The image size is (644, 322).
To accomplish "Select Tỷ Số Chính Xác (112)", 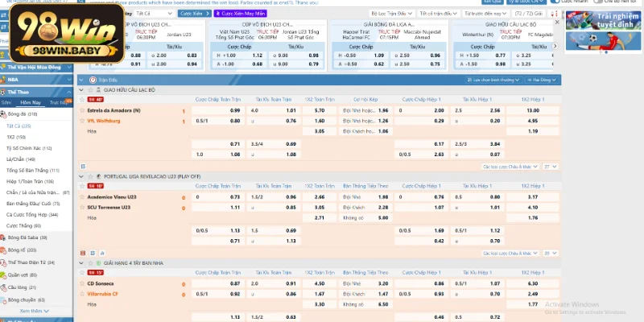I will 29,148.
